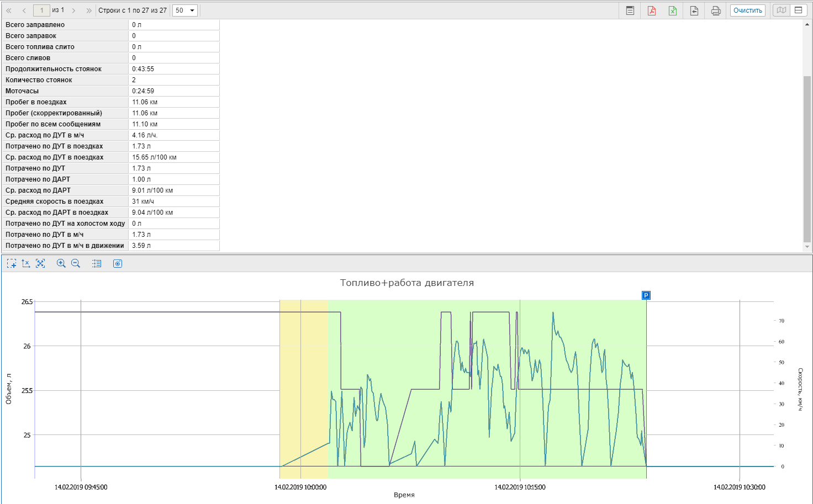
Task: Go to the first page arrow
Action: [9, 10]
